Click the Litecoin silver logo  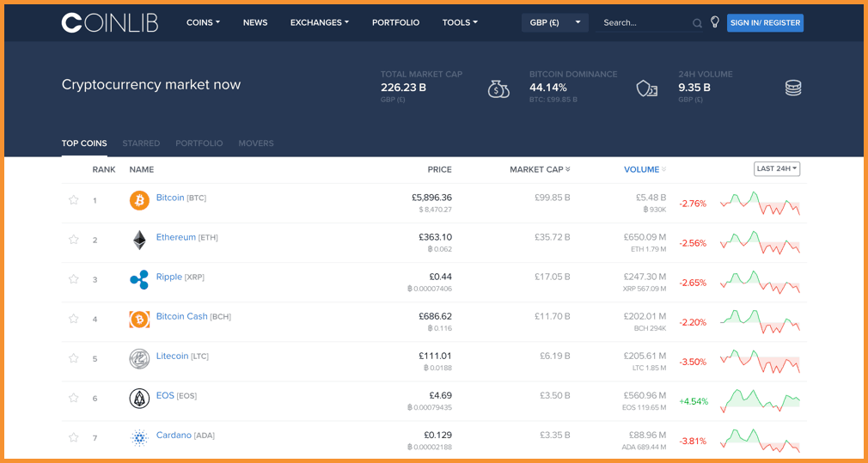(139, 359)
